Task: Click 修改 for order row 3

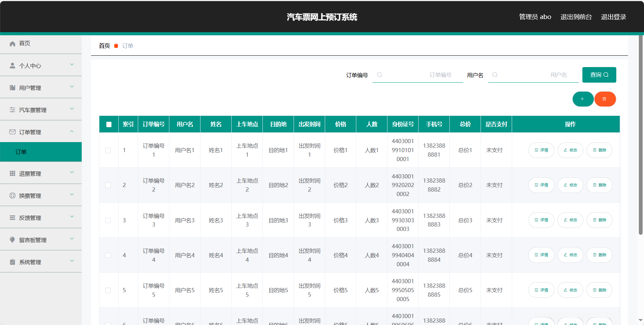Action: click(x=570, y=220)
